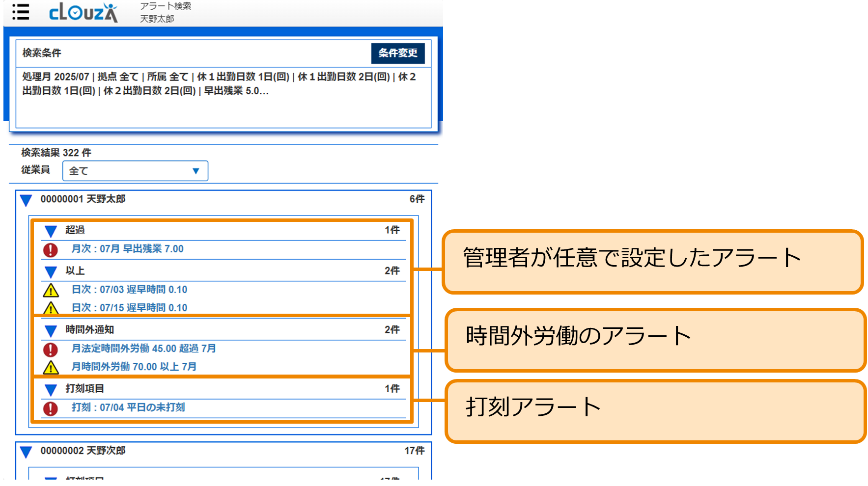Click the red alert icon for 平日の未打刻
868x486 pixels.
pos(50,407)
